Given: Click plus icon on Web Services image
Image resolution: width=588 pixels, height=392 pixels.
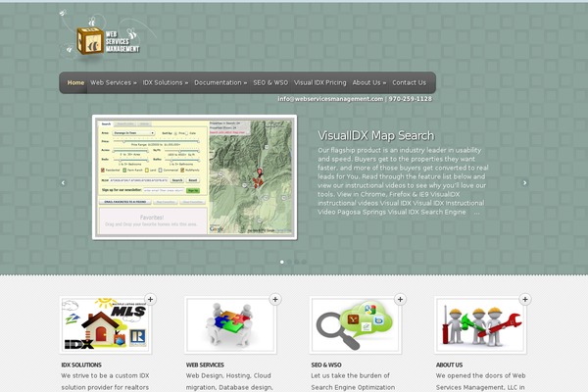Looking at the screenshot, I should 275,299.
